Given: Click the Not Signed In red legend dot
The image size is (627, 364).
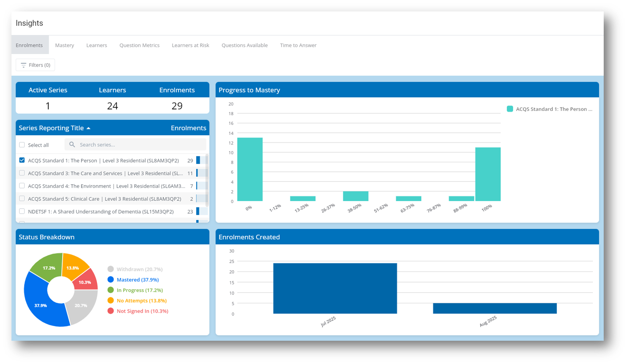Looking at the screenshot, I should [111, 311].
